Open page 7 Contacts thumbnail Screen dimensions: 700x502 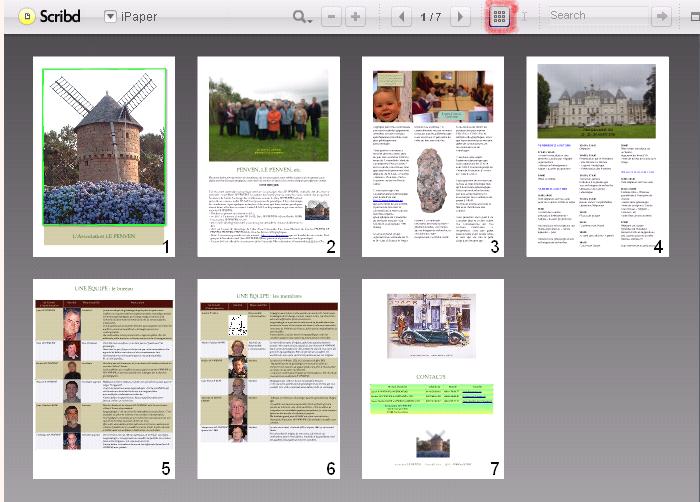click(432, 379)
